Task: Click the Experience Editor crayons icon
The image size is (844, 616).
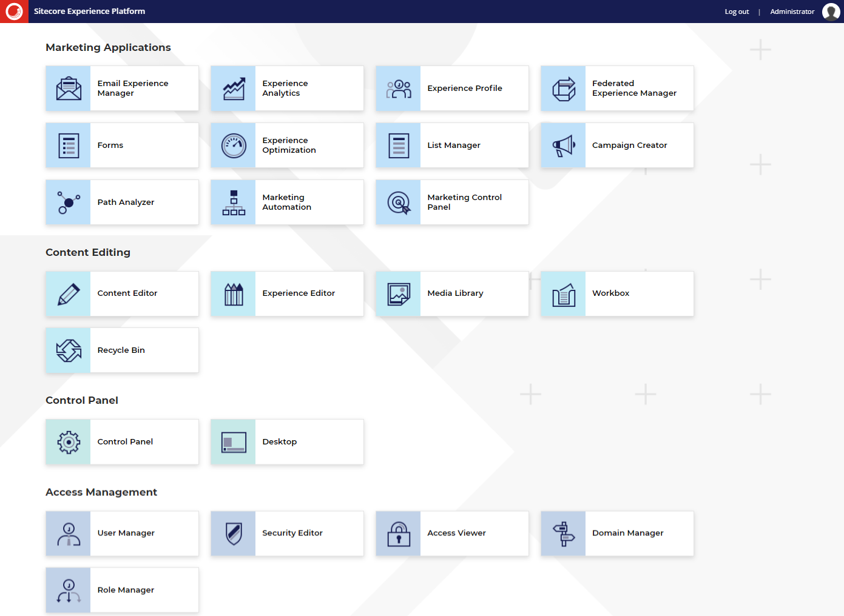Action: pos(234,293)
